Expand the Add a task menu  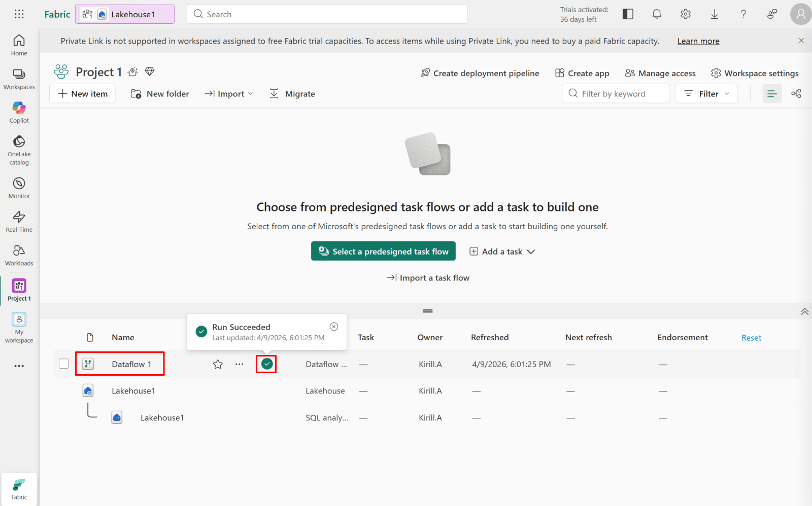502,251
